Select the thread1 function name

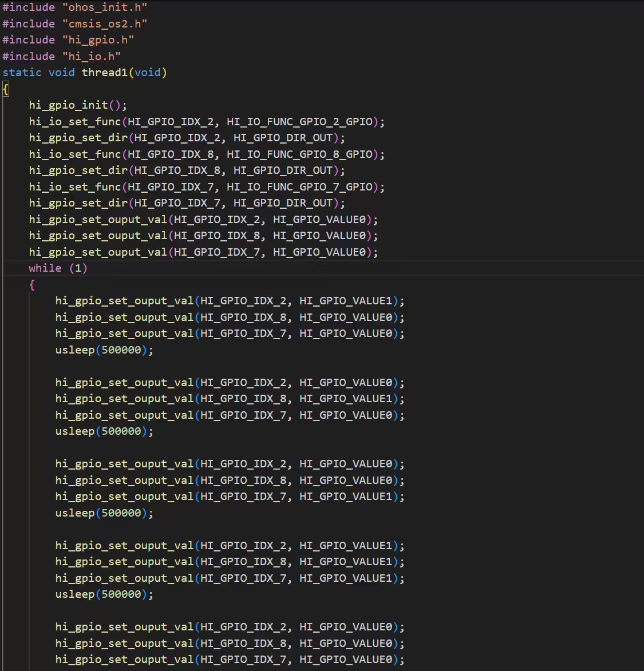(105, 72)
